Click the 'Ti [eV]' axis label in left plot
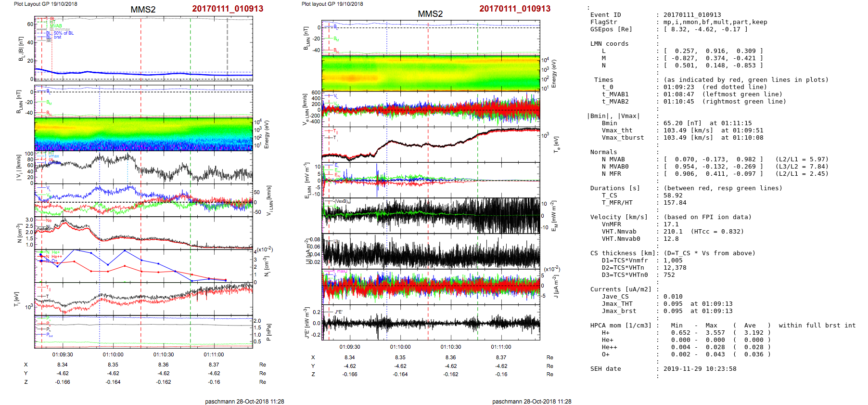The image size is (868, 405). coord(17,299)
